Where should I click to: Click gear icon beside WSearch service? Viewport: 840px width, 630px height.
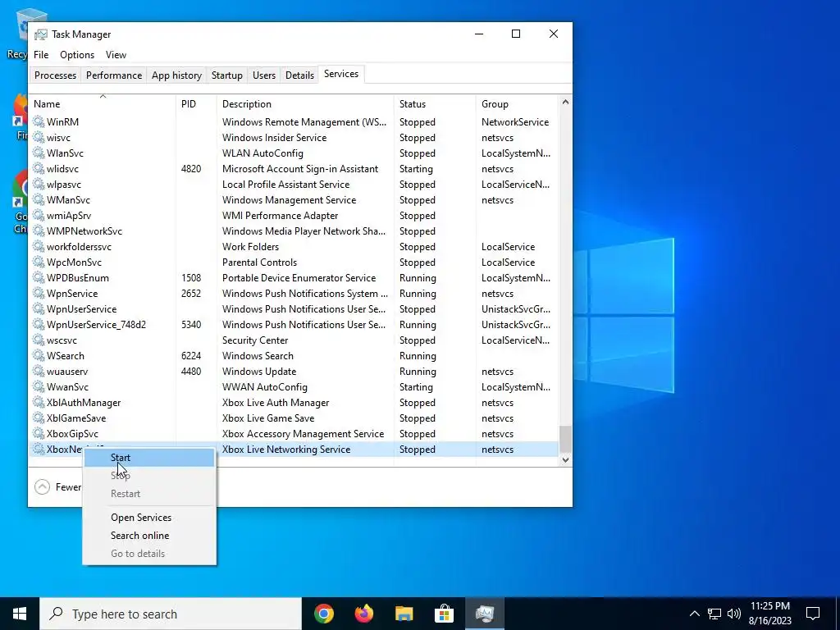click(39, 355)
